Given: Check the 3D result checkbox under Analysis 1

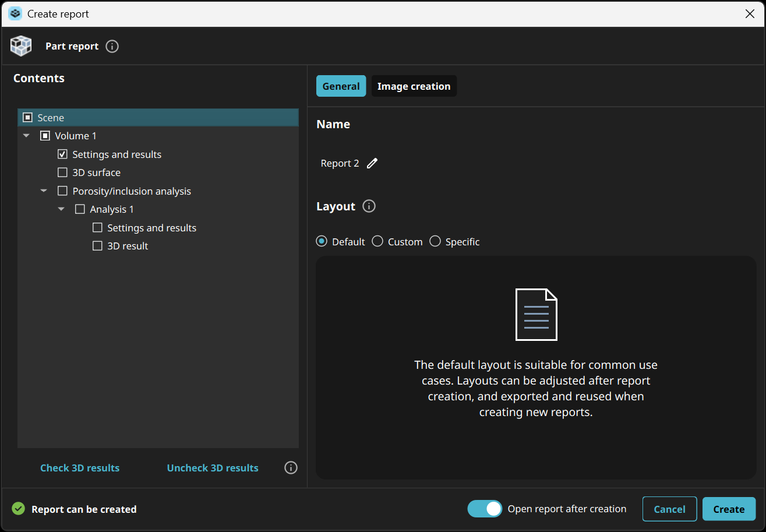Looking at the screenshot, I should [x=98, y=246].
